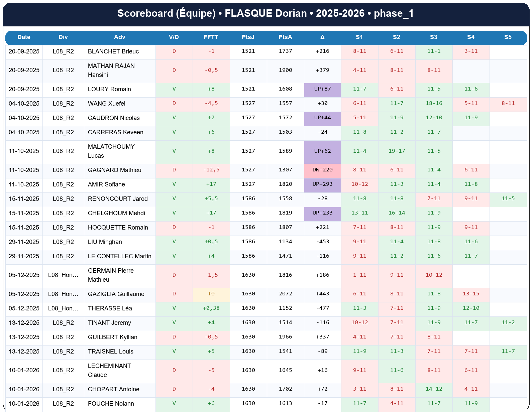
Task: Open the WANG Xuefei match row
Action: [106, 104]
